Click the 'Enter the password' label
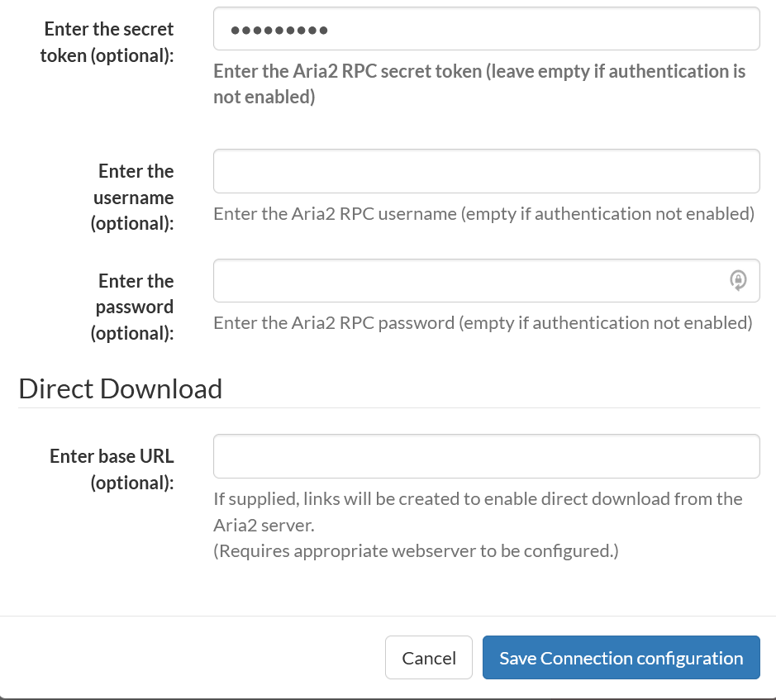 pyautogui.click(x=136, y=307)
